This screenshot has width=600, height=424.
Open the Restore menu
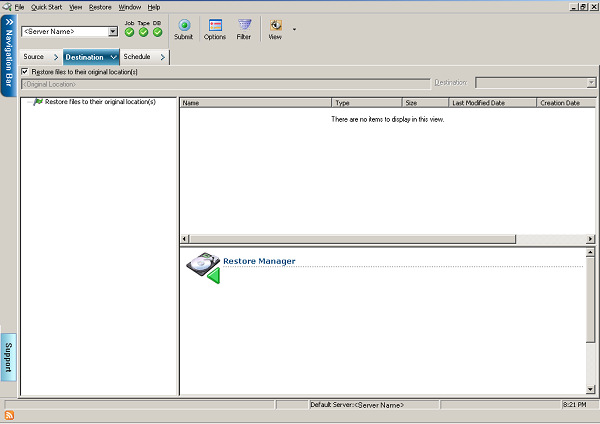100,7
